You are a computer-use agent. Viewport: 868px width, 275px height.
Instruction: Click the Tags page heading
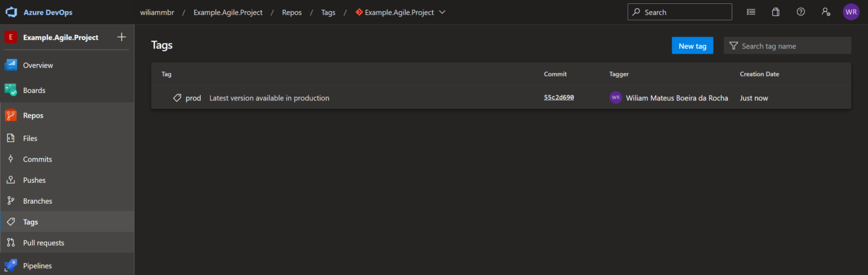pos(162,45)
